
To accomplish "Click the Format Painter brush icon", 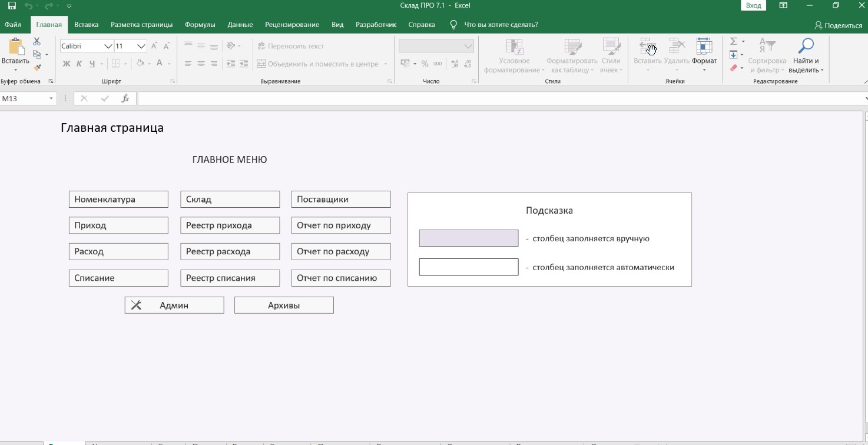I will point(37,68).
